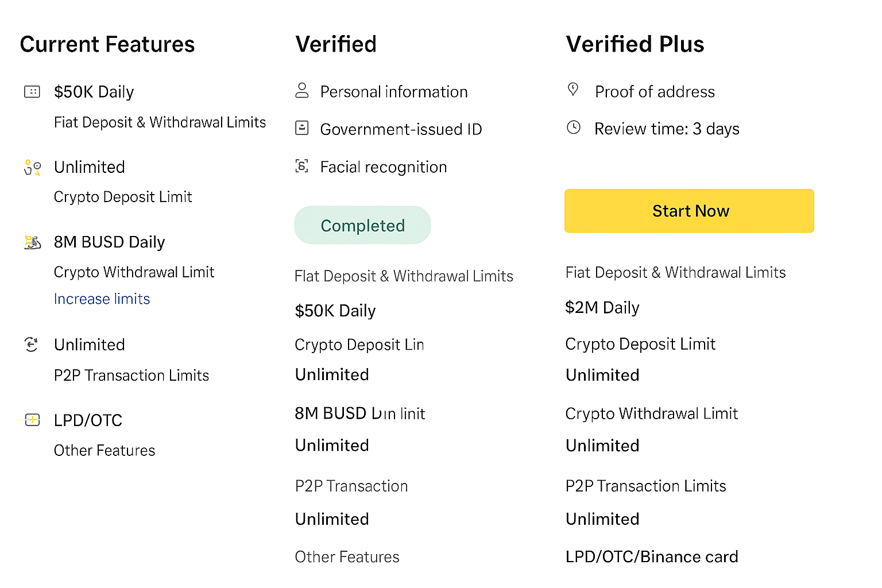Click the LPD/OTC/Binance card feature text
Image resolution: width=882 pixels, height=588 pixels.
652,556
